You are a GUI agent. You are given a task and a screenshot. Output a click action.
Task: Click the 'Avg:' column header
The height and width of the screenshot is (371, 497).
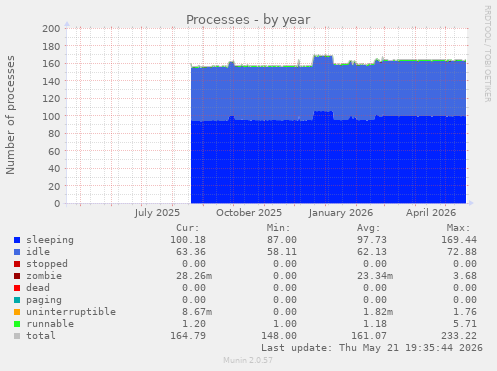click(368, 228)
